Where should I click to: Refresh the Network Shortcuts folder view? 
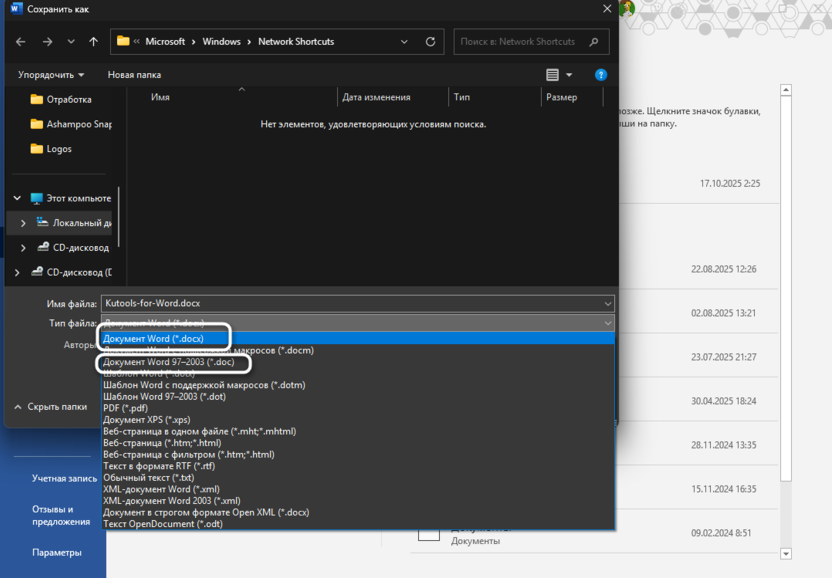click(x=431, y=42)
